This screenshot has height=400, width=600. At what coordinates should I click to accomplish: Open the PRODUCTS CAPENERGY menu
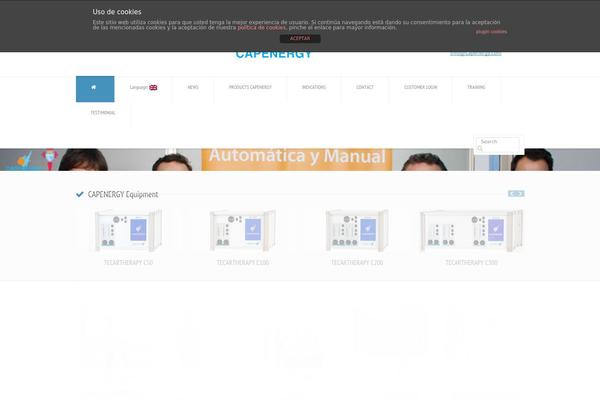coord(250,87)
